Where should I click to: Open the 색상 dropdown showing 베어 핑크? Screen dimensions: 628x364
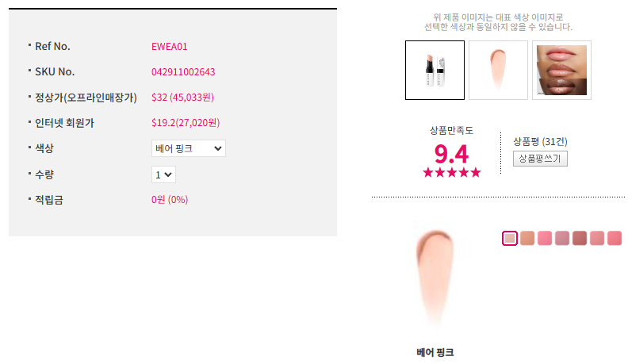(189, 148)
